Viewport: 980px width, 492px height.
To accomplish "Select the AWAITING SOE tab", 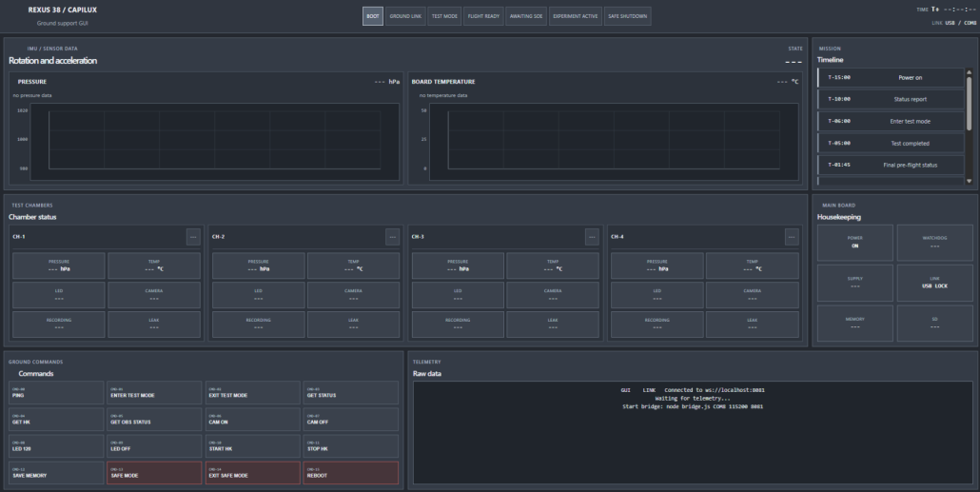I will (526, 16).
